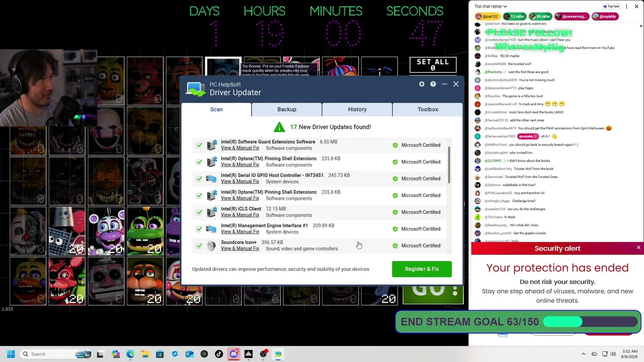This screenshot has height=362, width=644.
Task: Open the Toolbox tab
Action: tap(428, 109)
